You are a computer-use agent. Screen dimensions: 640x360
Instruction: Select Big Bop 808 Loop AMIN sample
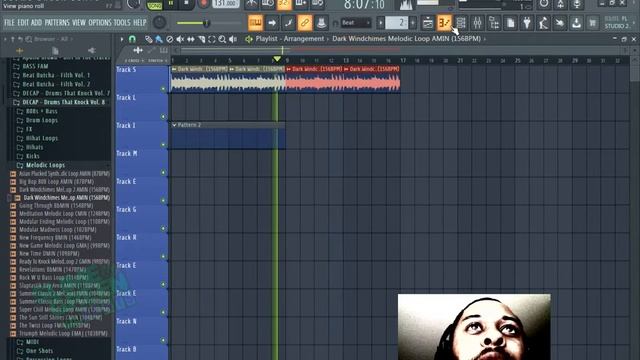click(56, 182)
